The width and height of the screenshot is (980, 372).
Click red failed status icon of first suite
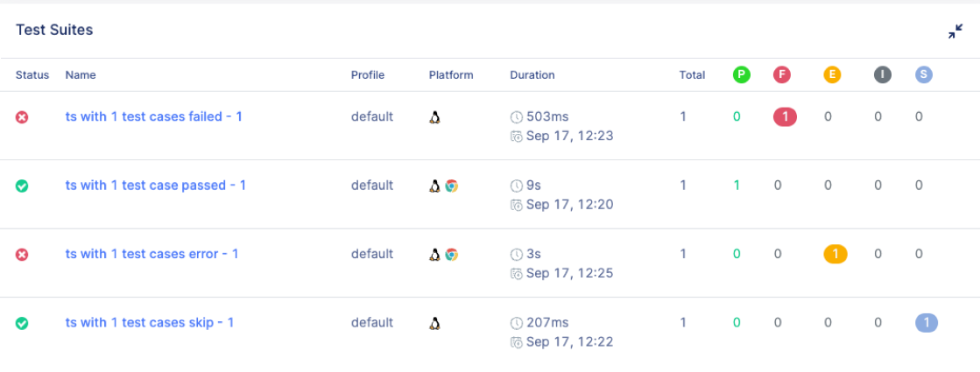tap(22, 116)
